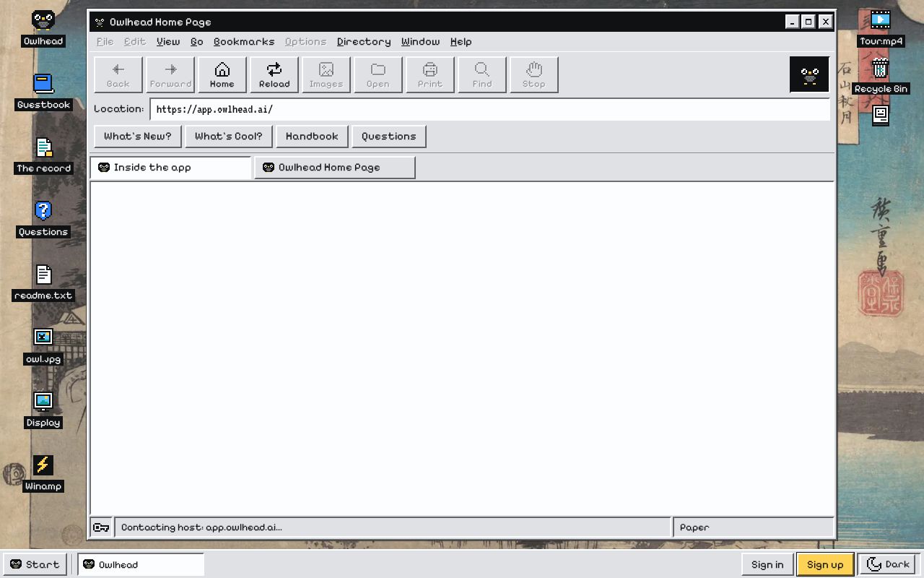Click the Location URL field
This screenshot has width=924, height=578.
click(x=490, y=110)
